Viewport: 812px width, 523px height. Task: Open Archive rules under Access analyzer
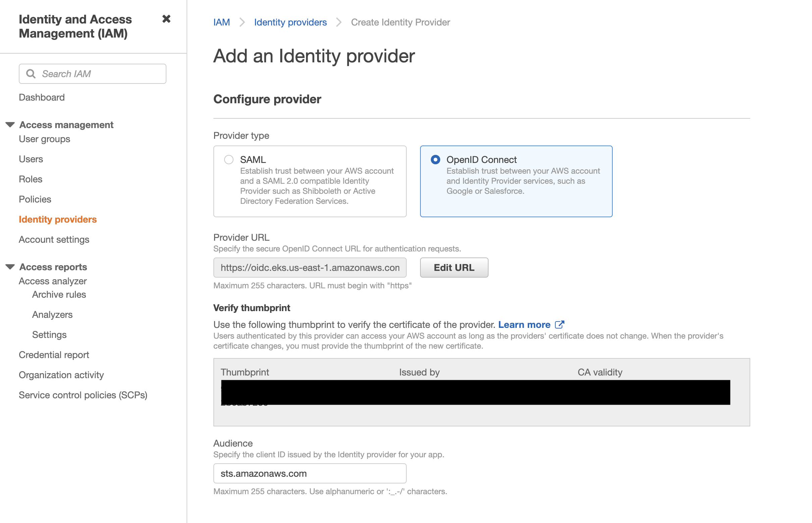pyautogui.click(x=59, y=294)
